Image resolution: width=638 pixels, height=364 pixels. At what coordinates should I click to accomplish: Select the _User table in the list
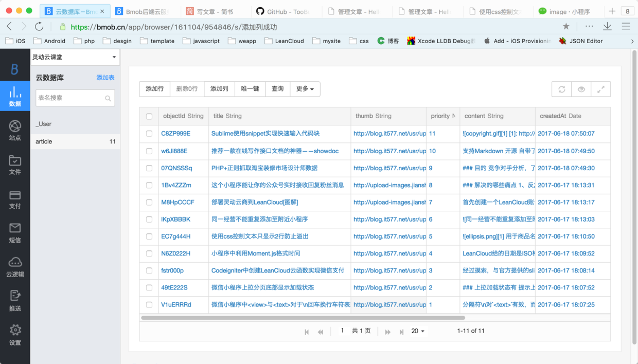point(75,124)
